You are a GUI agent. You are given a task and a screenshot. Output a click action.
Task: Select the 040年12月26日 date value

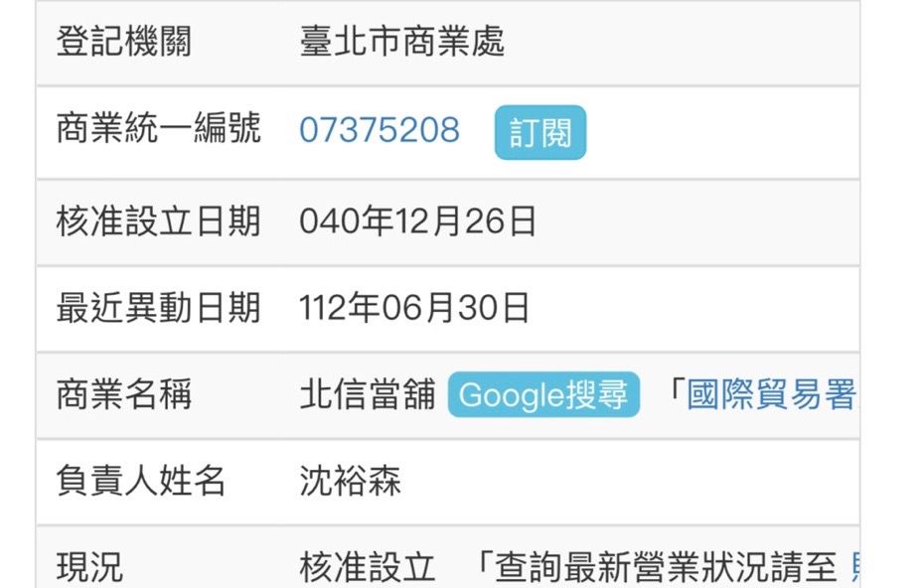(417, 221)
